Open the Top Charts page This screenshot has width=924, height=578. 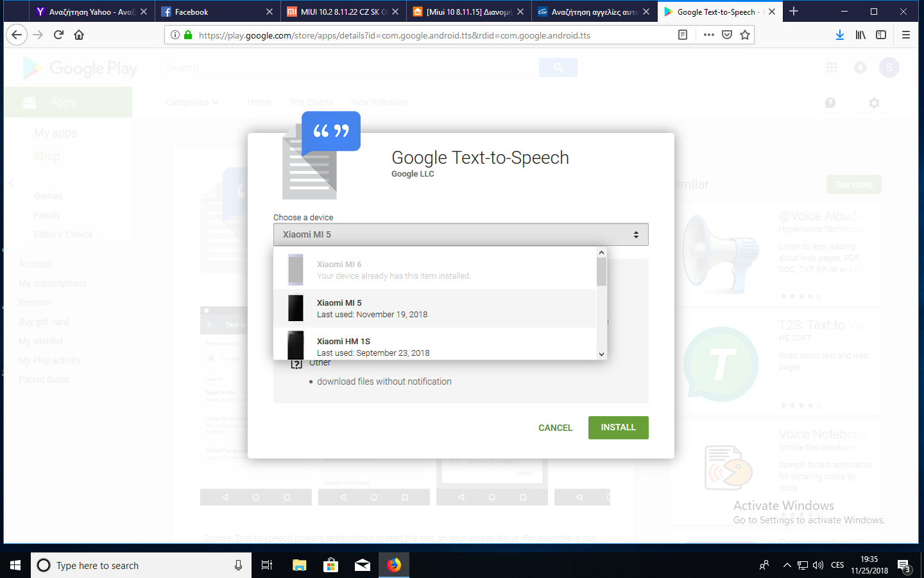(311, 102)
